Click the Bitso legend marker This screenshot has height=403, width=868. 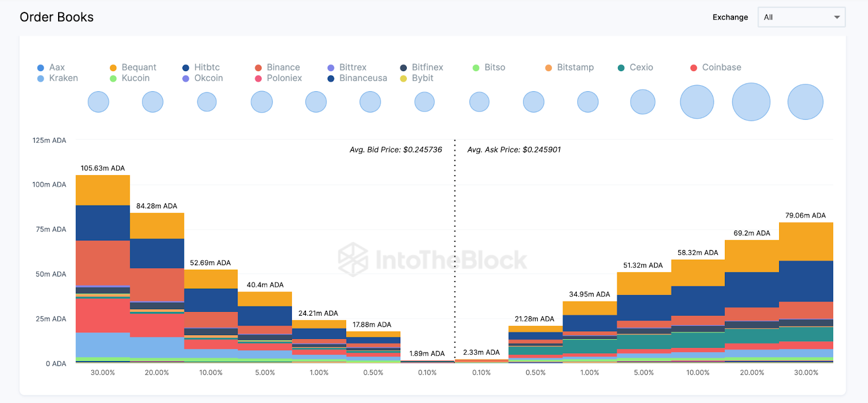click(x=476, y=68)
